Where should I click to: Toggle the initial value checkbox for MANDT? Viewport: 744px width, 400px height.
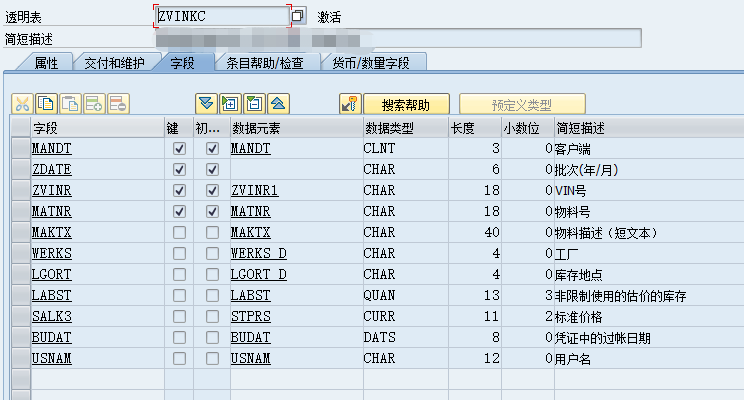pyautogui.click(x=212, y=149)
